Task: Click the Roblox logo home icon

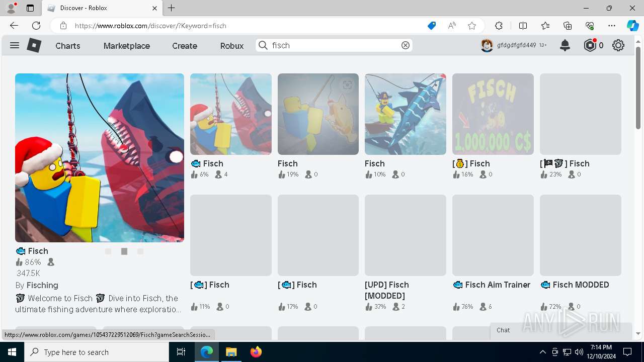Action: point(34,45)
